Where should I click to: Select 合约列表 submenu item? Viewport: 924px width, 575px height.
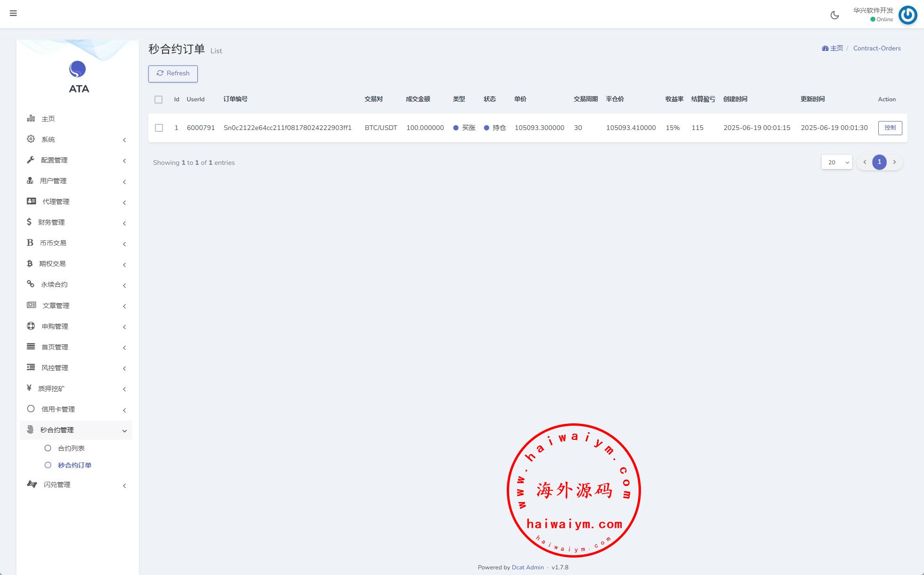point(71,448)
